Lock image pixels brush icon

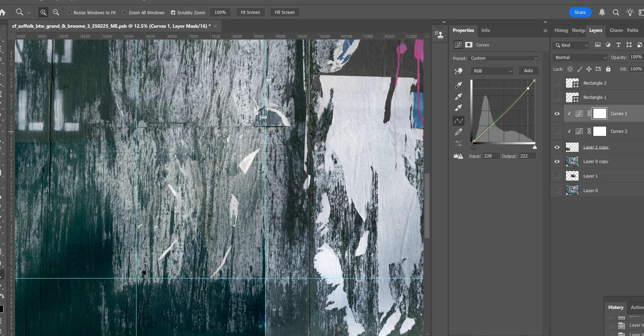[579, 69]
